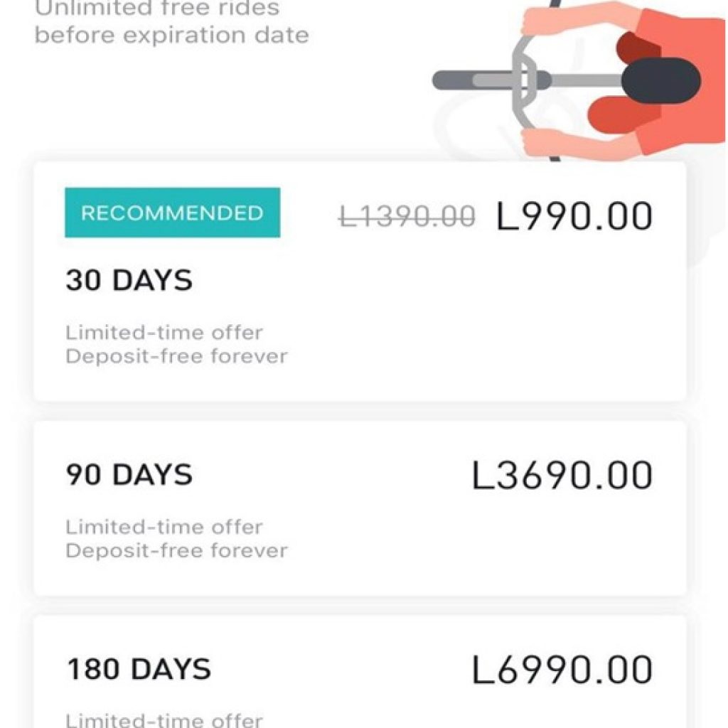Tap the L990.00 discounted price
The image size is (728, 728).
(574, 216)
